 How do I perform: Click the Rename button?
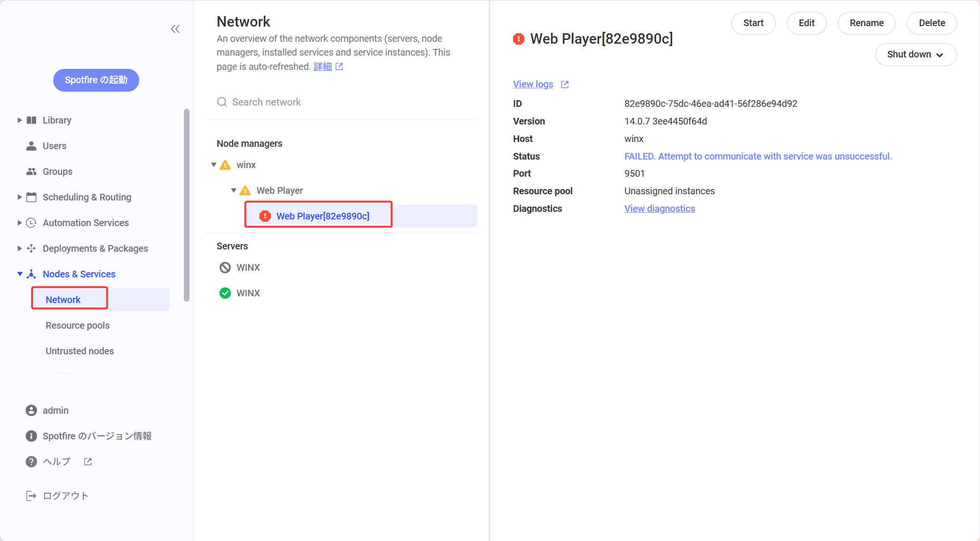(866, 23)
